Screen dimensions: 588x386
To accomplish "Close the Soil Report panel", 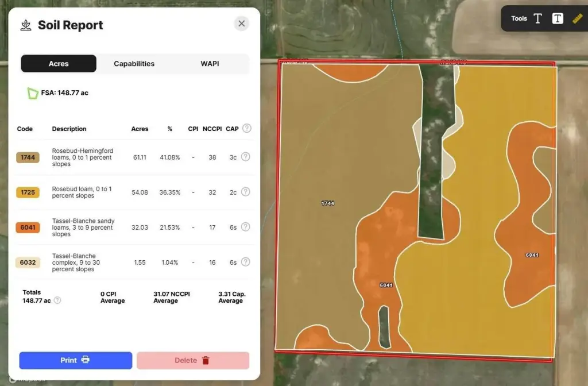I will pyautogui.click(x=242, y=24).
